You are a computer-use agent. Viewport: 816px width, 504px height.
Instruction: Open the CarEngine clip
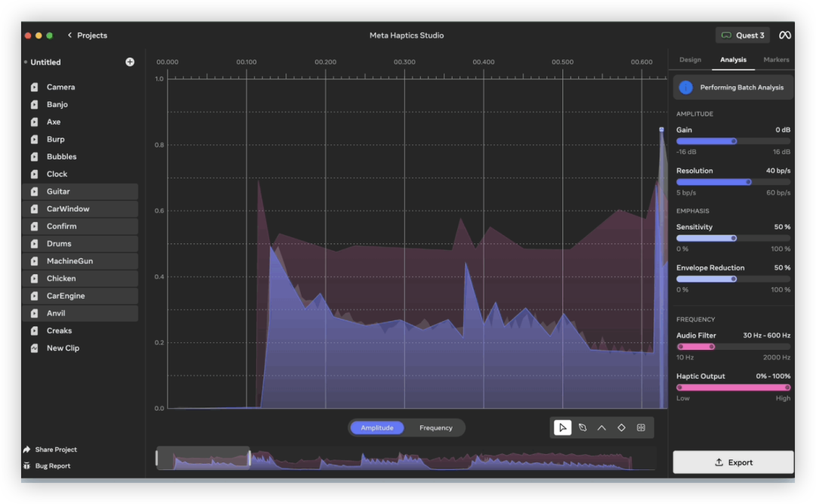[80, 295]
